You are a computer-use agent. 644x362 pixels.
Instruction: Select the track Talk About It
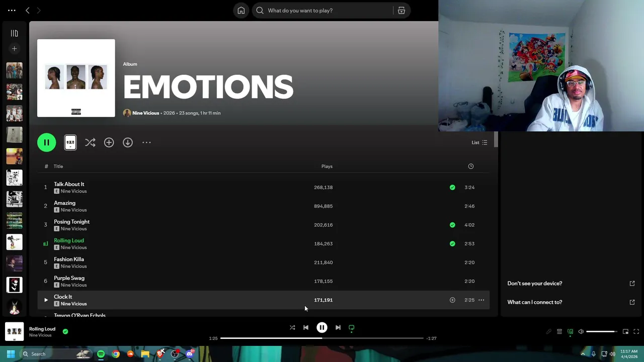coord(69,184)
